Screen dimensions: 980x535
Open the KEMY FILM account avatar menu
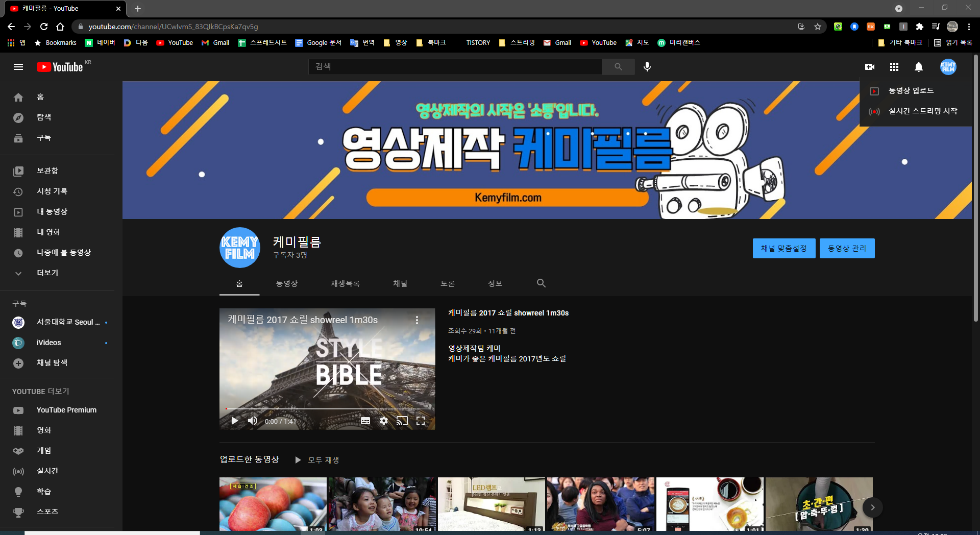point(948,67)
